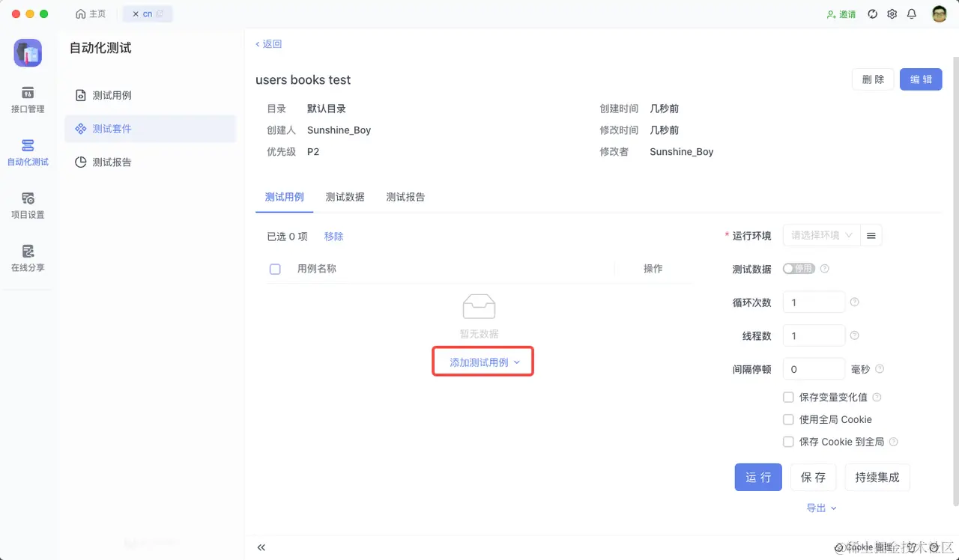The image size is (959, 560).
Task: Click the 移除 link
Action: (333, 237)
